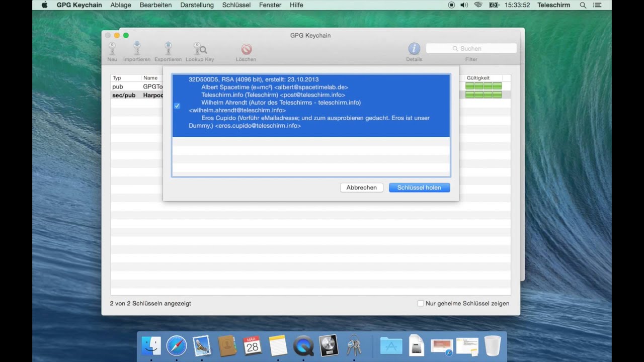Open Notes in the Dock
This screenshot has height=362, width=644.
[278, 346]
